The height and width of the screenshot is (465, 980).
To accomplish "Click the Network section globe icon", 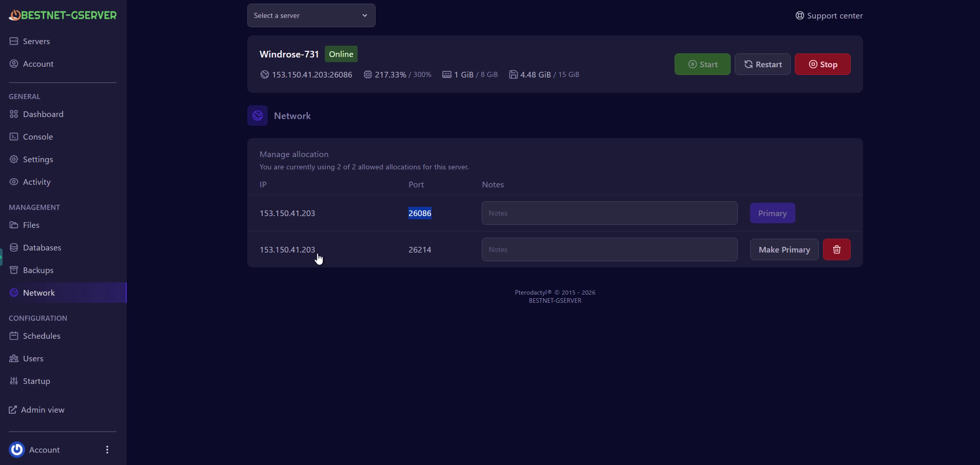I will tap(258, 115).
